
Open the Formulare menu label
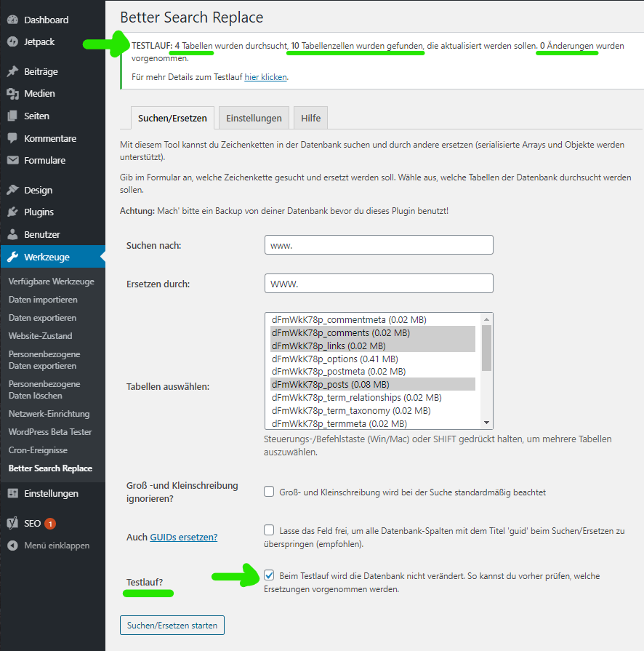(x=45, y=160)
